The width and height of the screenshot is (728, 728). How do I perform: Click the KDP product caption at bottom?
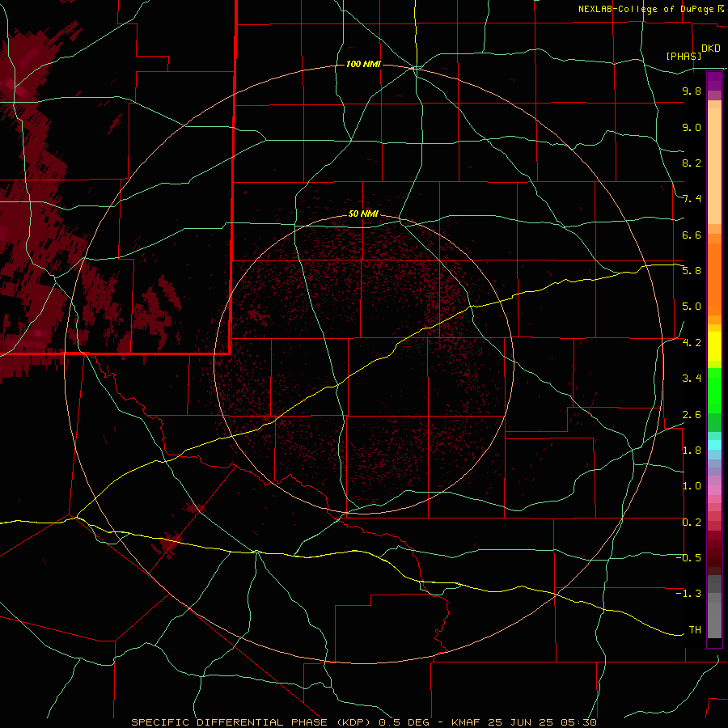(x=363, y=722)
